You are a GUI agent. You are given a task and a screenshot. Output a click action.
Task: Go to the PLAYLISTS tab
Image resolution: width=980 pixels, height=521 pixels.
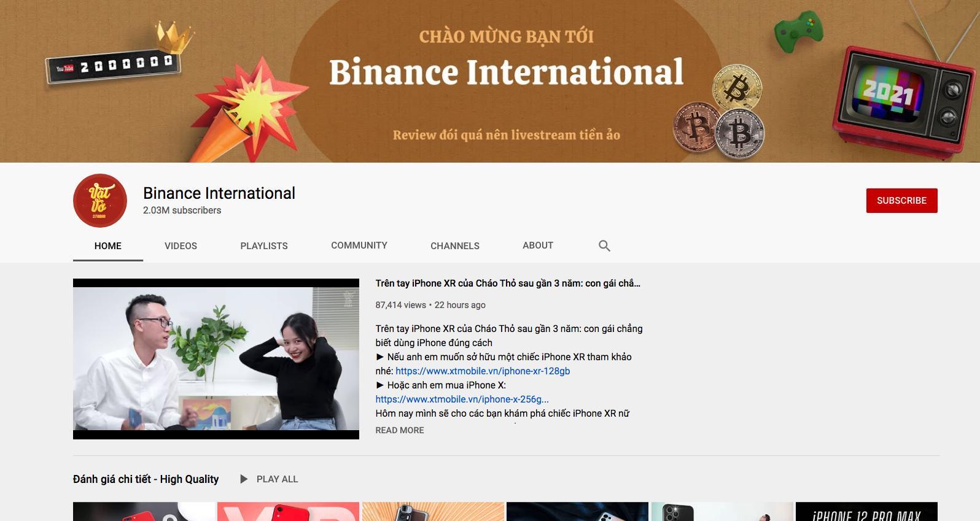coord(264,245)
